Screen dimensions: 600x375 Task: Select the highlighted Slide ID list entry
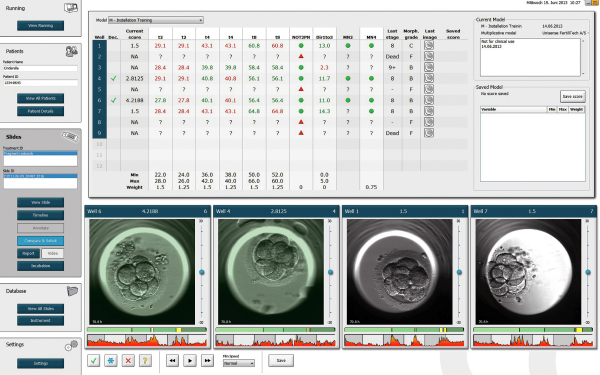[x=40, y=176]
